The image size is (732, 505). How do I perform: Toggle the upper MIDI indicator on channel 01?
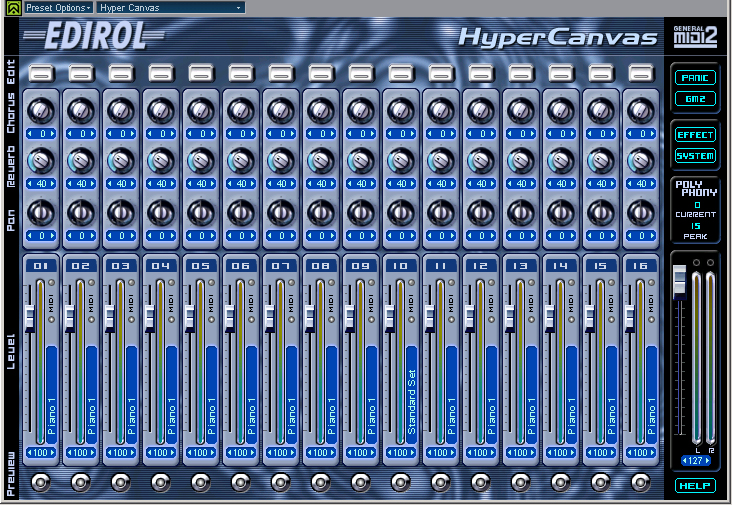(51, 283)
